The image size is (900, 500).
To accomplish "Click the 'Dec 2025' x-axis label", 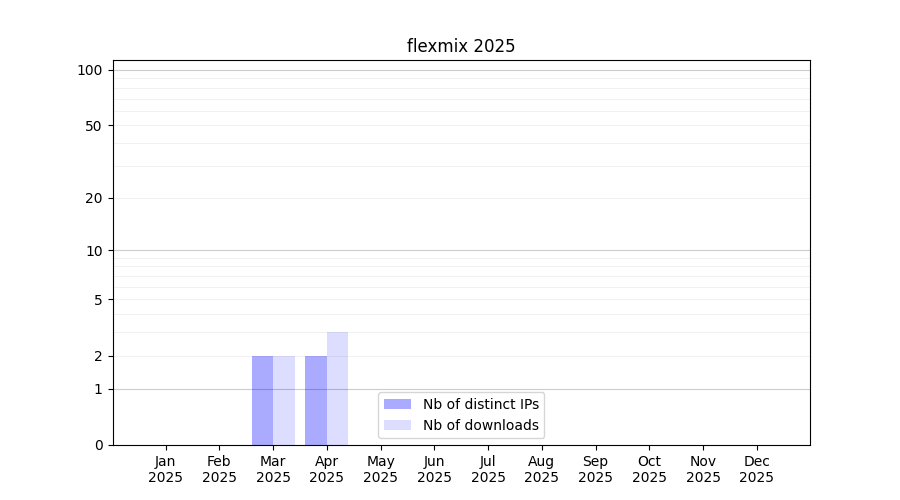I will [x=756, y=469].
